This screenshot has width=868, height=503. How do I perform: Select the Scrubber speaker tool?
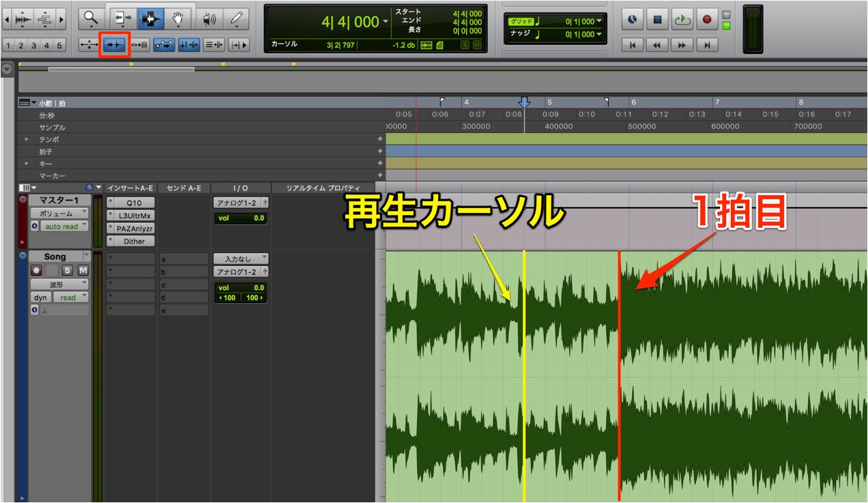(x=209, y=19)
